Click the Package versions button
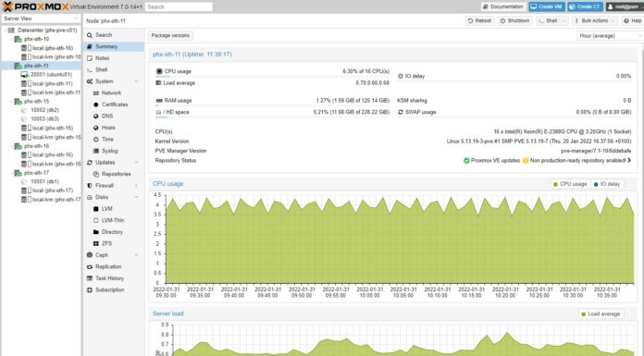644x356 pixels. pyautogui.click(x=170, y=35)
